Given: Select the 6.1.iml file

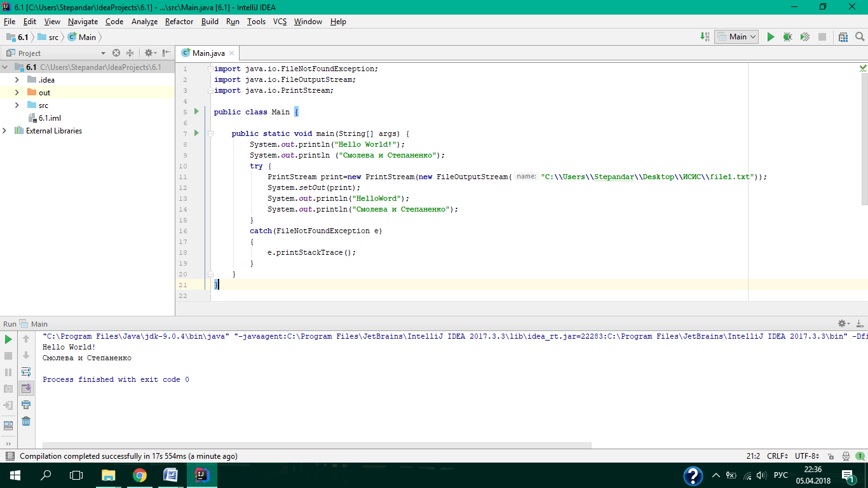Looking at the screenshot, I should [44, 118].
